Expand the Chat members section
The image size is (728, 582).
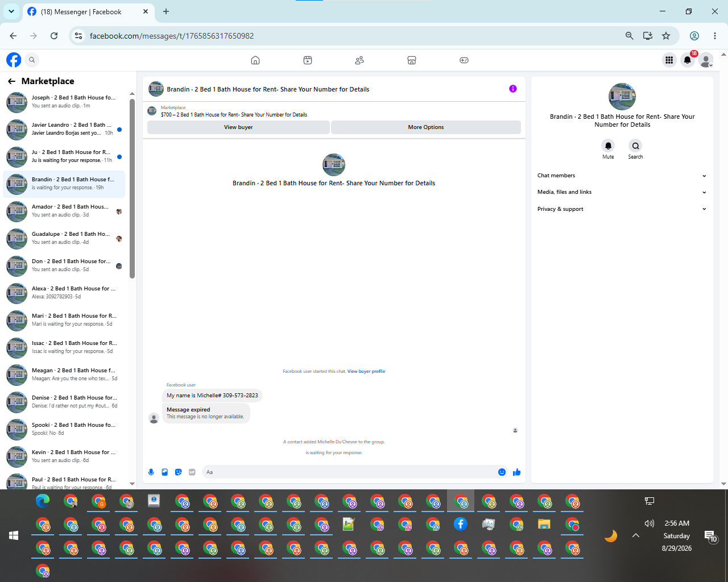point(622,176)
